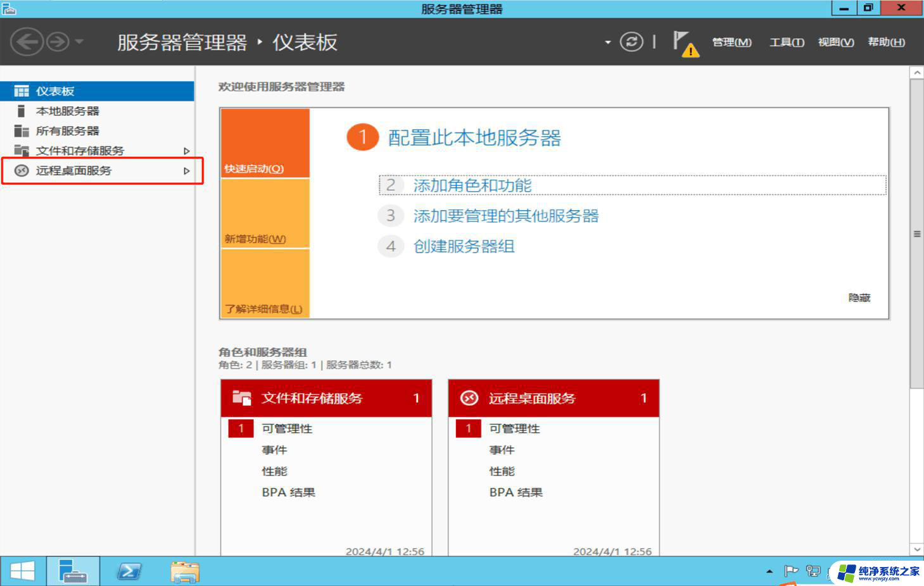Open the dropdown arrow left of refresh
Viewport: 924px width, 586px height.
607,42
